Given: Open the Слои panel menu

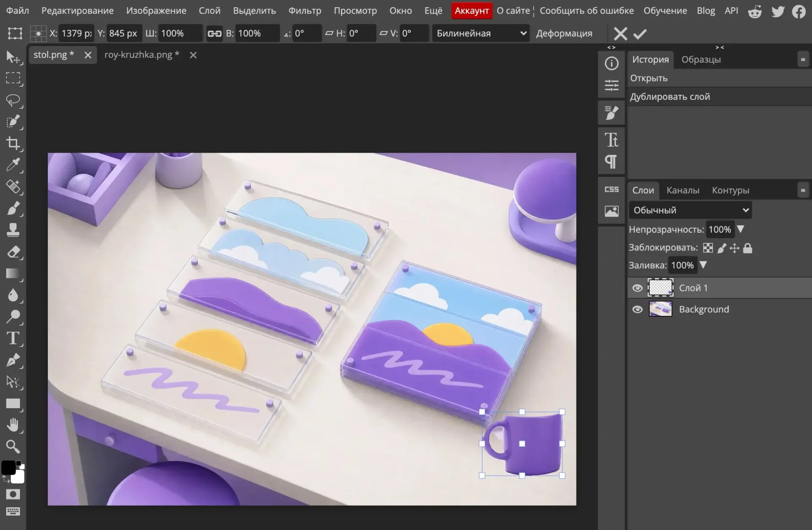Looking at the screenshot, I should [803, 190].
